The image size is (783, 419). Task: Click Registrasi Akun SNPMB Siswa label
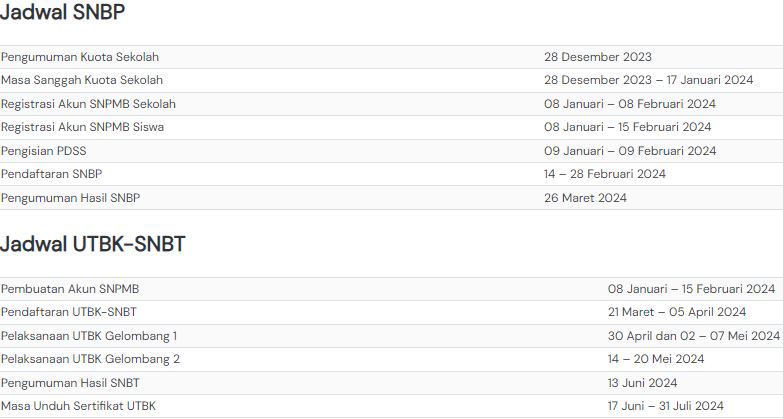(83, 127)
